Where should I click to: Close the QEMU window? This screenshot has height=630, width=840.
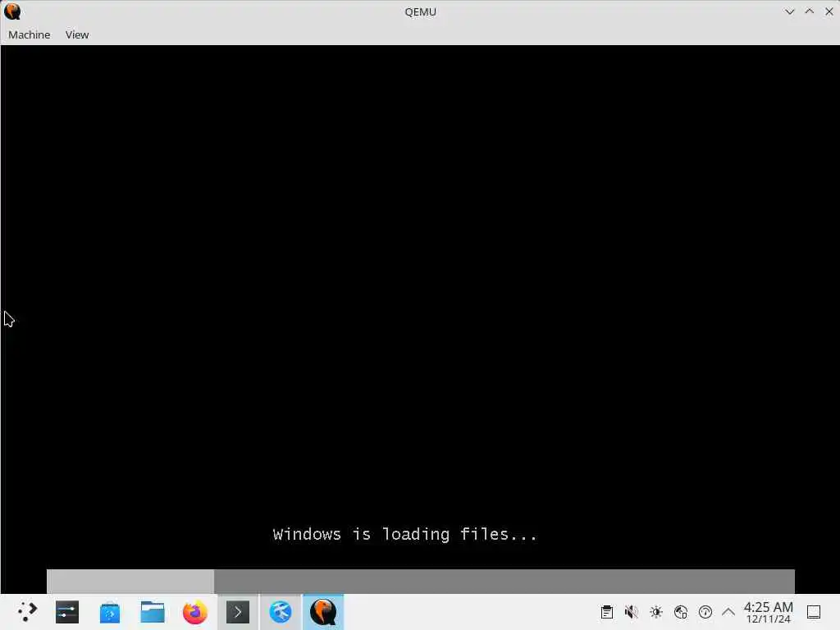click(829, 11)
